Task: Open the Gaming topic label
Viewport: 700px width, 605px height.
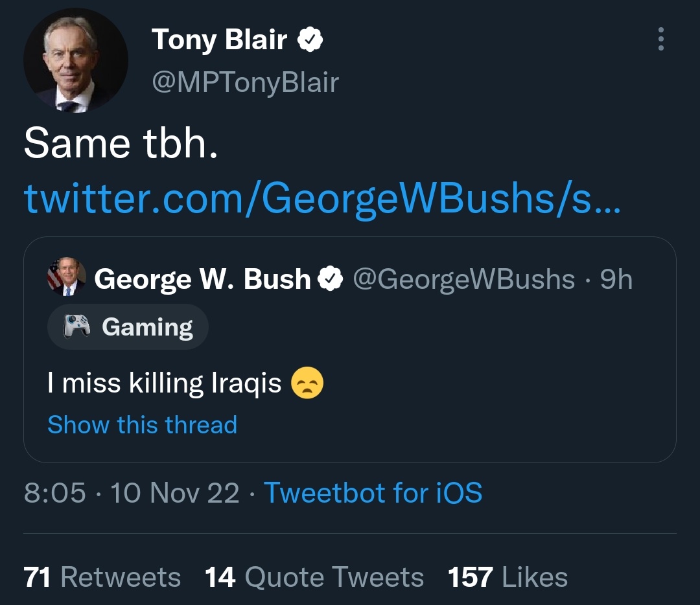Action: point(147,327)
